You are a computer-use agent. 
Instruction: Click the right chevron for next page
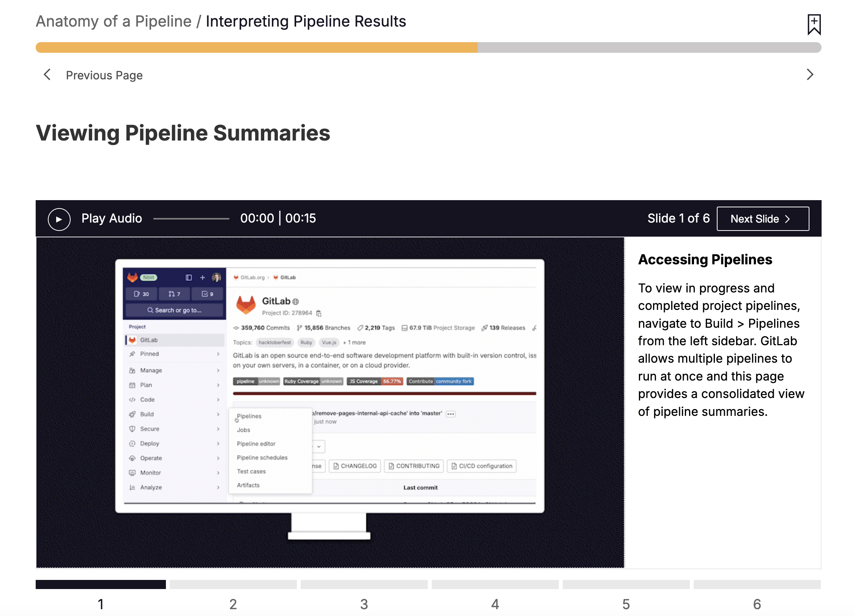(810, 75)
